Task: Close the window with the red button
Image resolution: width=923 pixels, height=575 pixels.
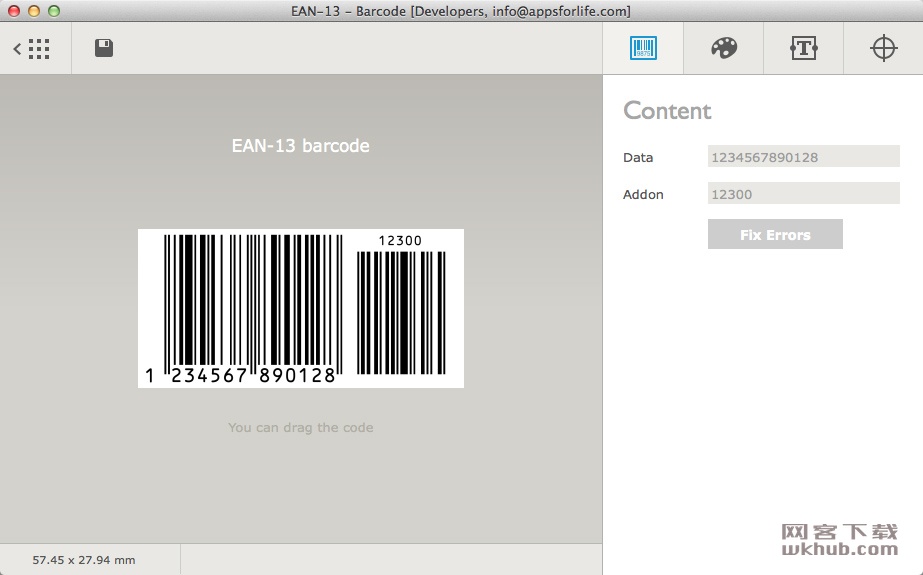Action: (x=14, y=11)
